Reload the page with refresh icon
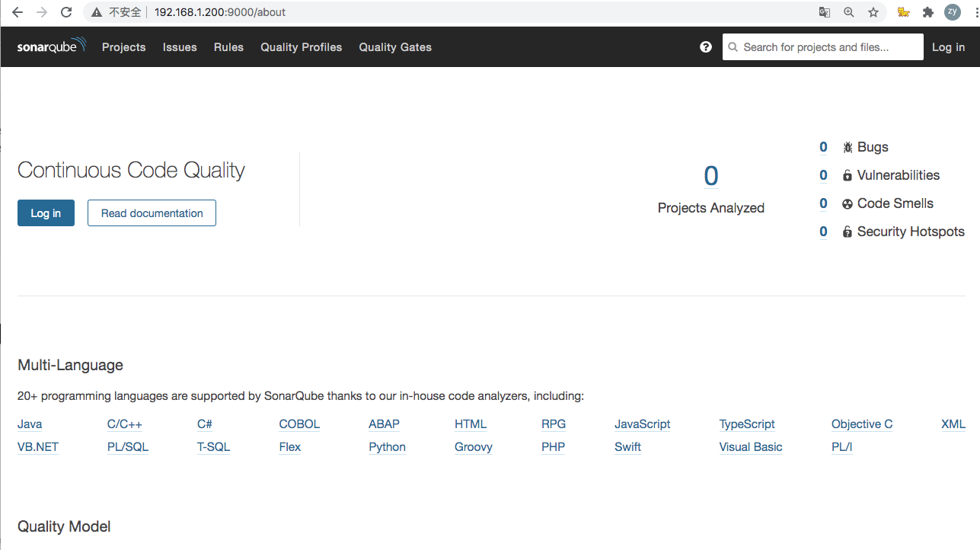Image resolution: width=980 pixels, height=550 pixels. pyautogui.click(x=66, y=12)
